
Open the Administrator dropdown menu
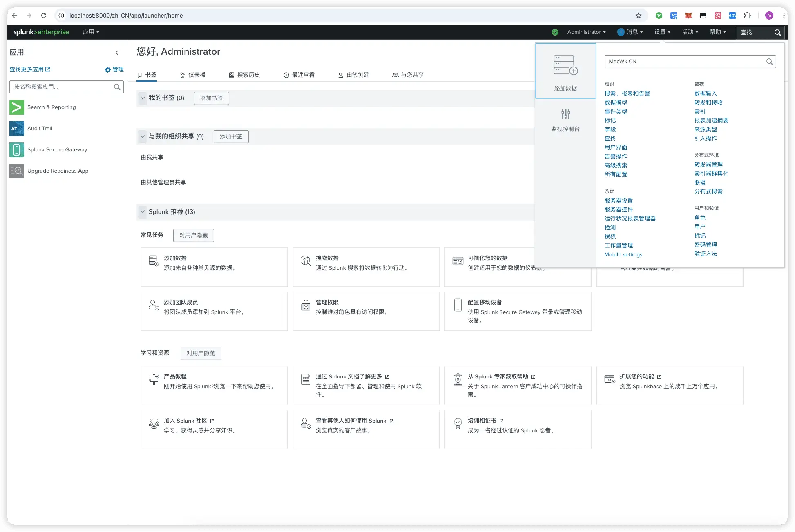(586, 32)
